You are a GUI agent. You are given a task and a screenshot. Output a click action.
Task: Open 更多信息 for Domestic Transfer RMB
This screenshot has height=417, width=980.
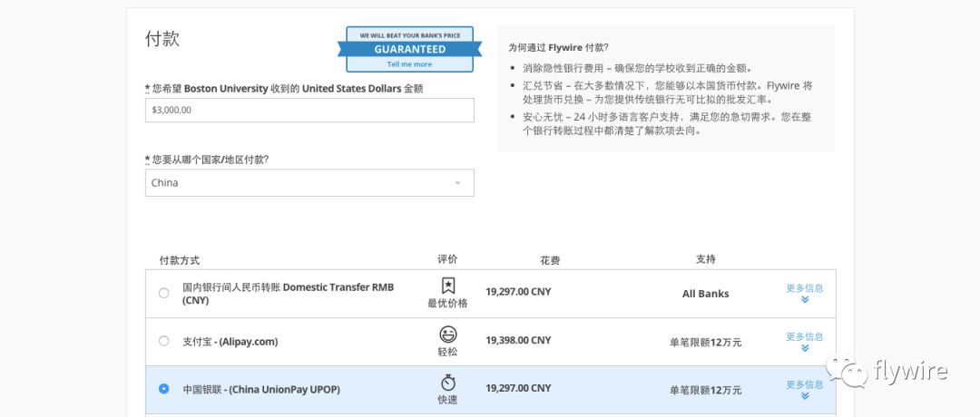pyautogui.click(x=804, y=287)
